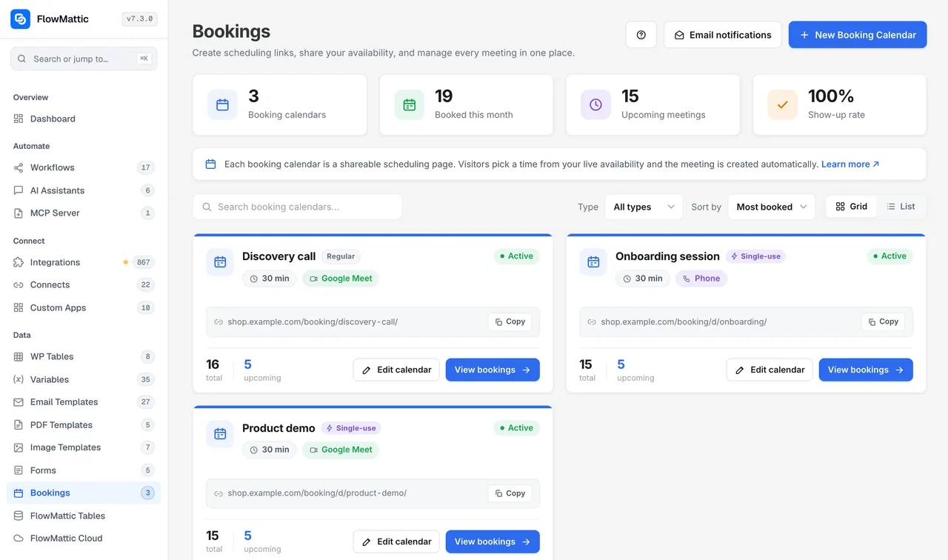The width and height of the screenshot is (948, 560).
Task: Edit the Product demo calendar
Action: click(x=396, y=541)
